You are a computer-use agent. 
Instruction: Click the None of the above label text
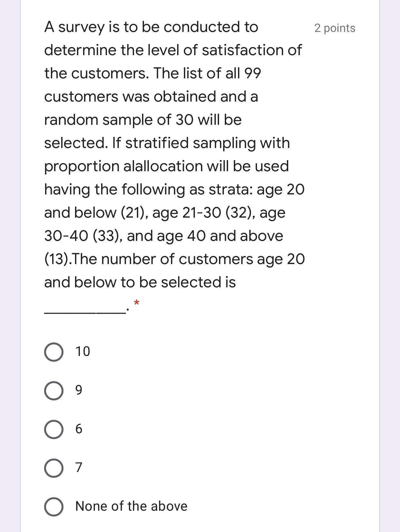point(130,506)
